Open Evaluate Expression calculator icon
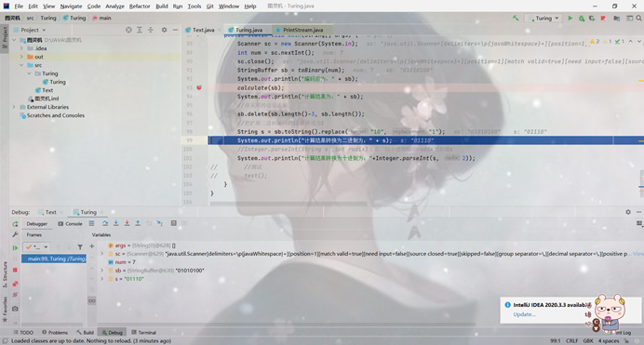Viewport: 644px width, 345px height. click(x=174, y=223)
